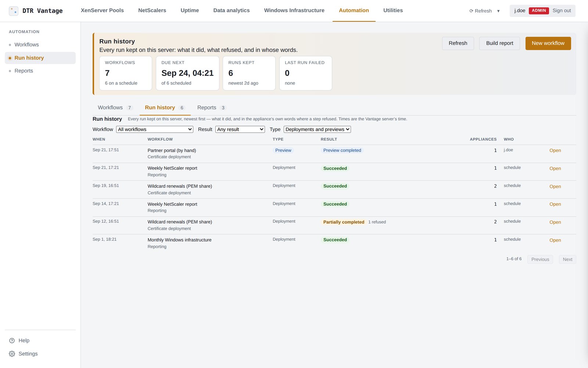Screen dimensions: 588x368
Task: Click the Preview completed status badge
Action: coord(342,150)
